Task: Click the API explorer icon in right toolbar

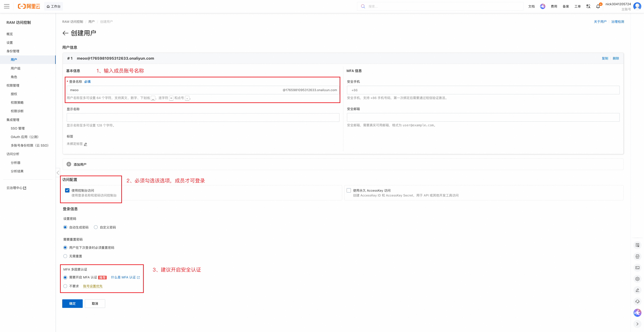Action: click(637, 256)
